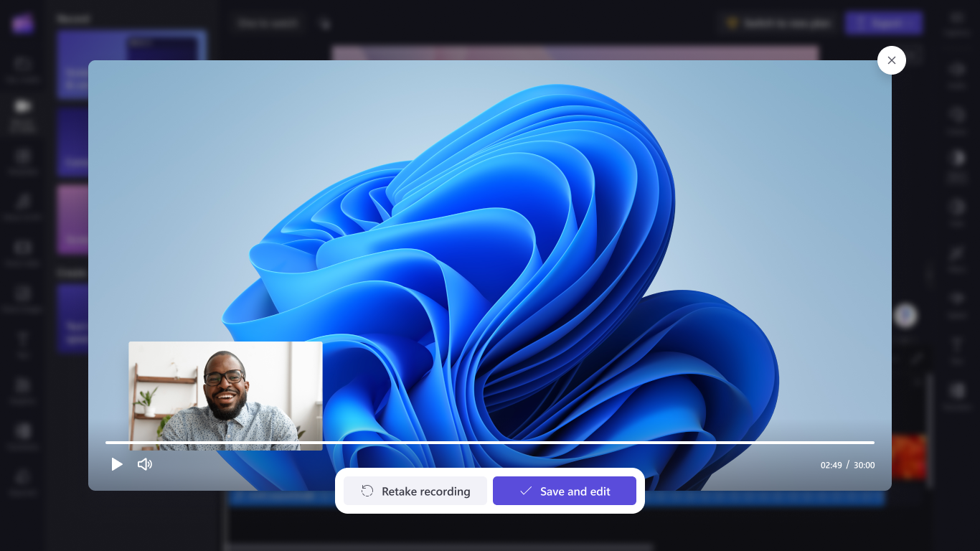Click the 02:49 / 30:00 time readout
980x551 pixels.
848,465
